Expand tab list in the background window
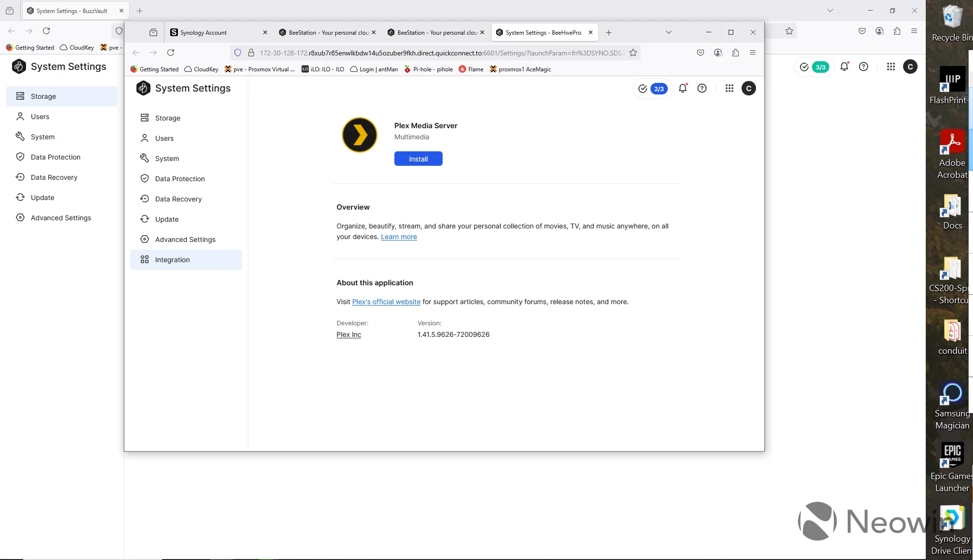The image size is (973, 560). [x=830, y=11]
